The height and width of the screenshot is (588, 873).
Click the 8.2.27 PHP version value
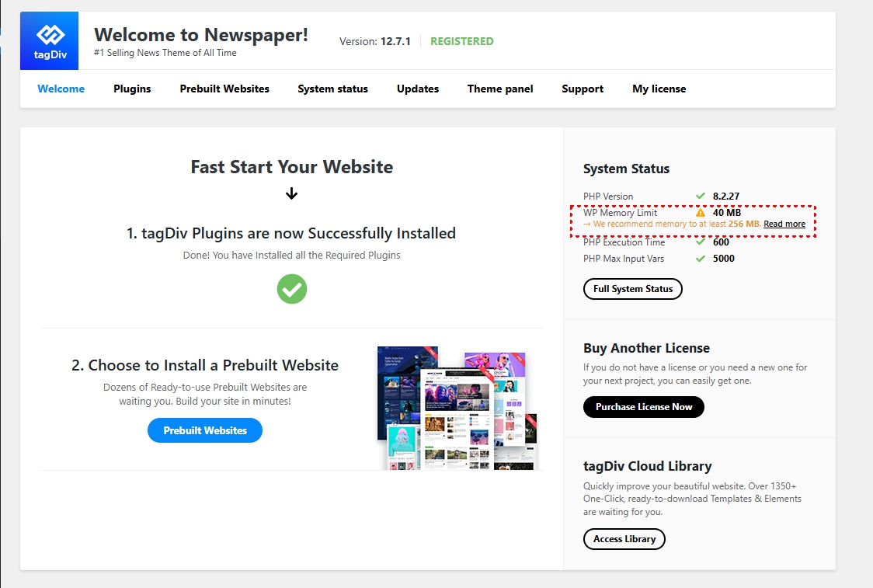pos(726,196)
